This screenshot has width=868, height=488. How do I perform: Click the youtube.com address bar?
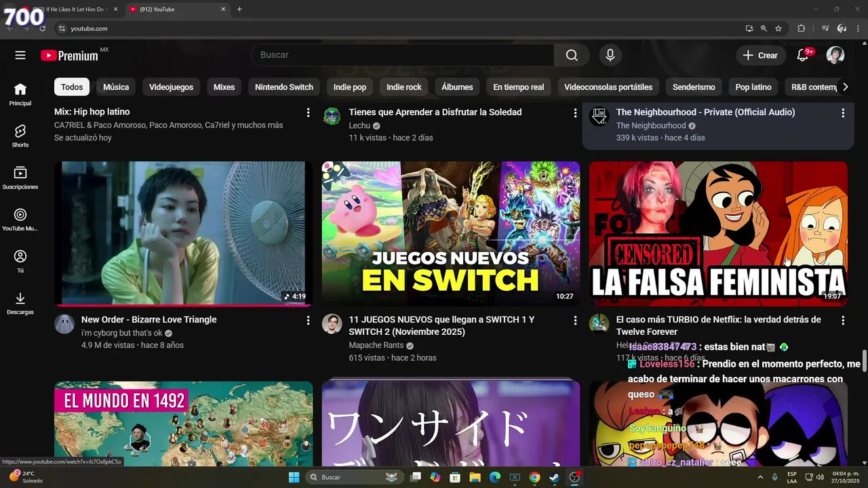[x=400, y=28]
